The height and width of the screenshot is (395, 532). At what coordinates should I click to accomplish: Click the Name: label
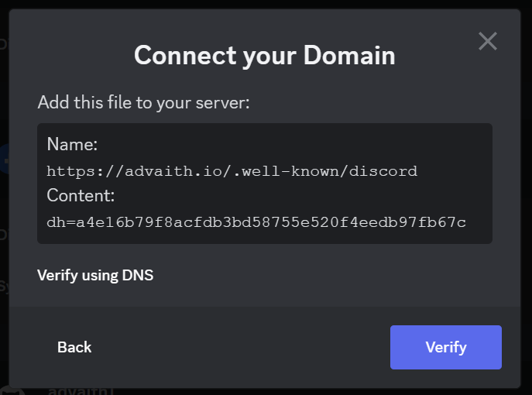[72, 144]
